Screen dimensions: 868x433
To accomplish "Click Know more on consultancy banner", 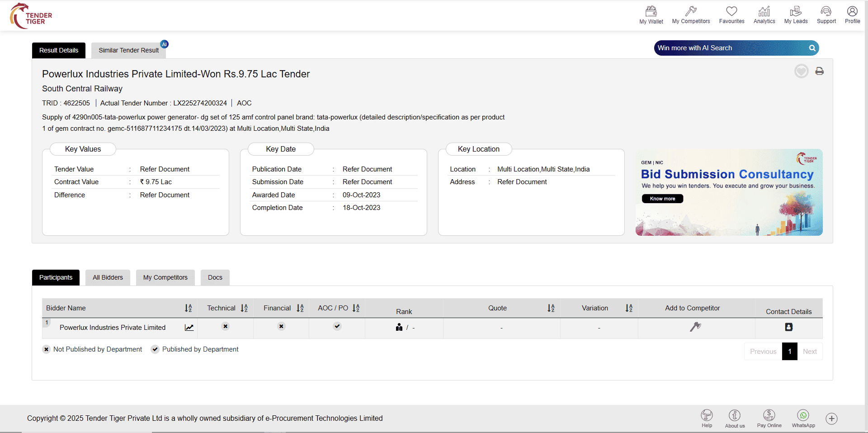I will point(662,199).
